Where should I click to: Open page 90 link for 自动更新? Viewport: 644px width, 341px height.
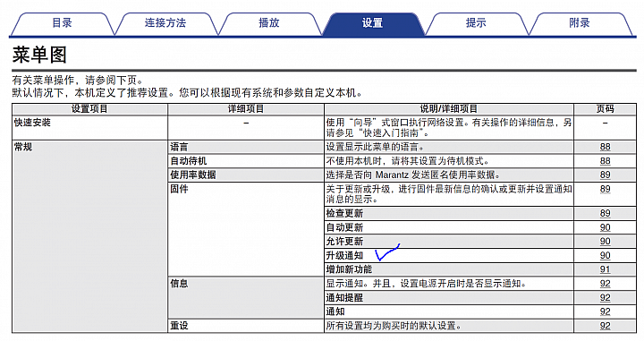click(605, 227)
